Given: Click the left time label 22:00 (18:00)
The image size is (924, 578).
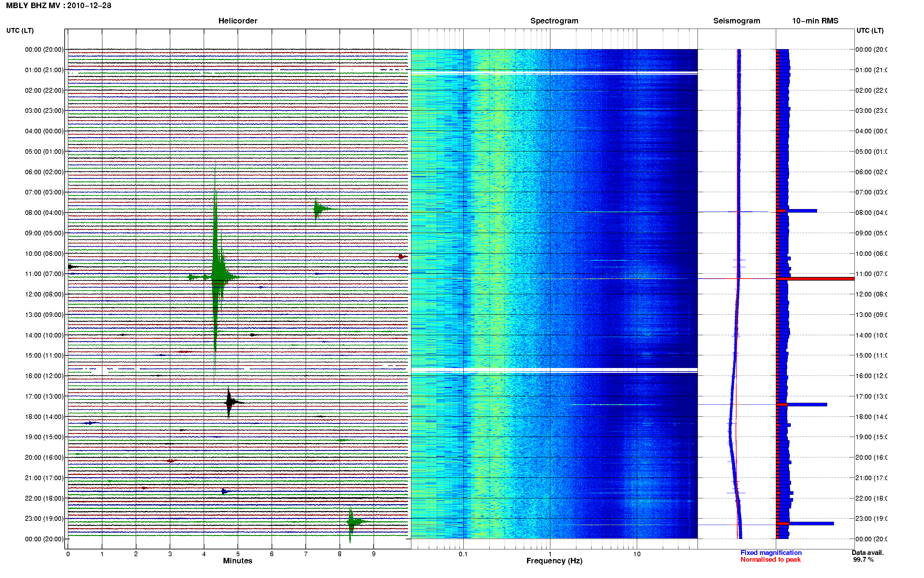Looking at the screenshot, I should [44, 498].
